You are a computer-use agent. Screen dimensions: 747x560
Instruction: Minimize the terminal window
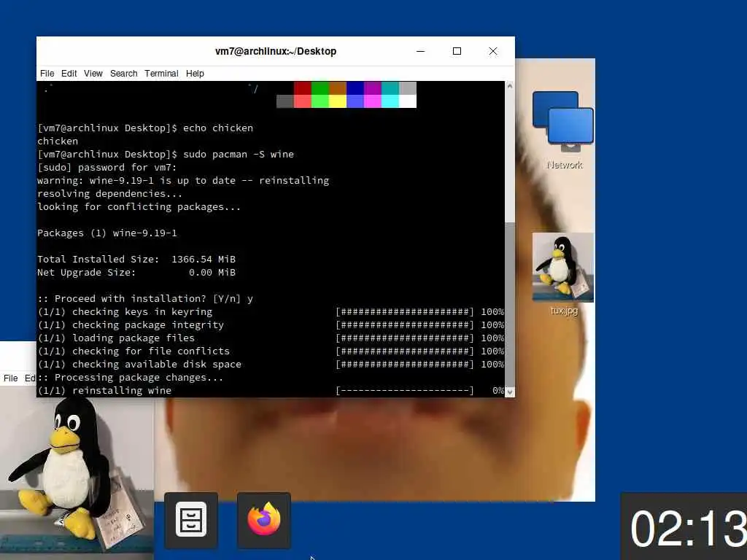421,51
